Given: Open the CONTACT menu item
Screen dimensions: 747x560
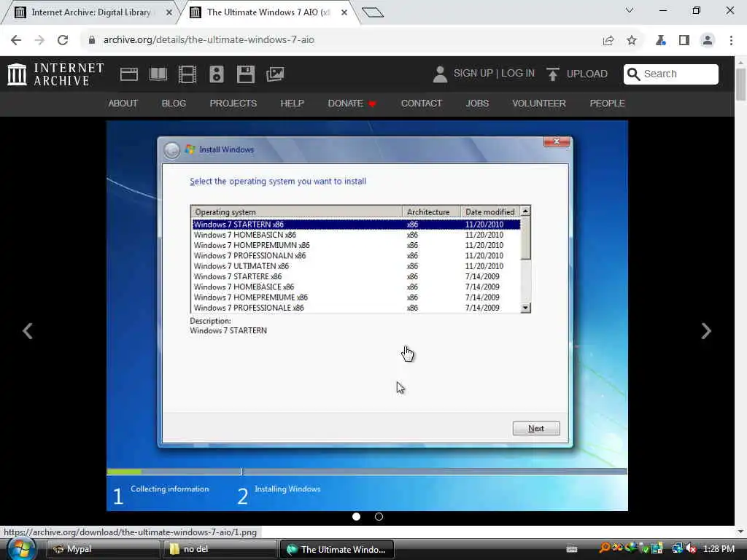Looking at the screenshot, I should coord(421,104).
